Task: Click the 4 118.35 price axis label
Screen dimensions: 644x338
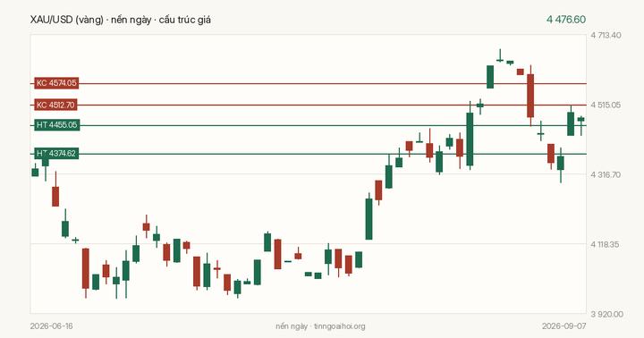Action: point(606,244)
